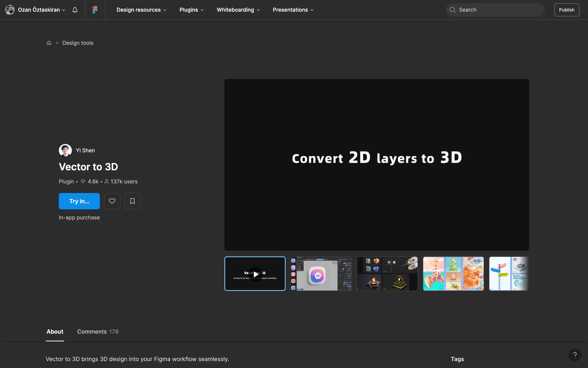Open the Design resources menu

[141, 10]
